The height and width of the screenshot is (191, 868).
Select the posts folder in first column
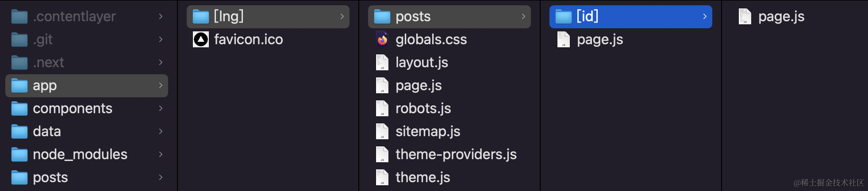click(50, 177)
